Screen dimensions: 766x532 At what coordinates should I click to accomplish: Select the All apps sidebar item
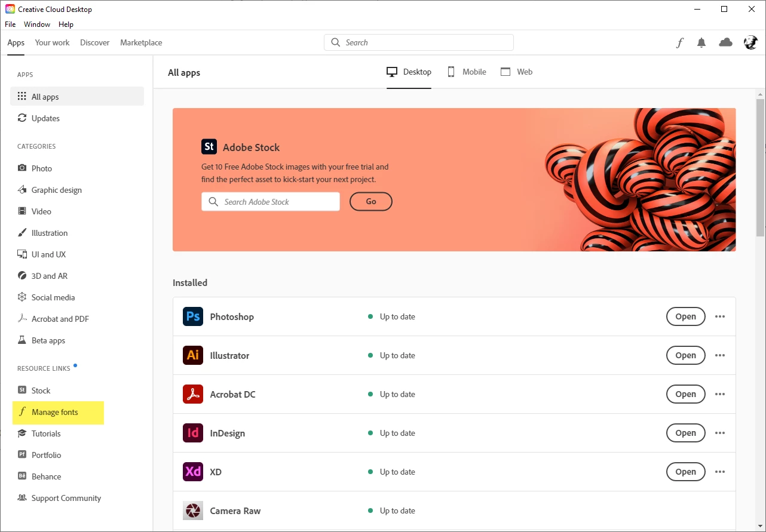click(77, 97)
